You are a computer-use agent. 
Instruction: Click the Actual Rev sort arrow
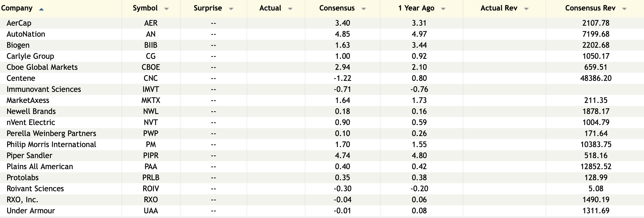click(x=526, y=9)
